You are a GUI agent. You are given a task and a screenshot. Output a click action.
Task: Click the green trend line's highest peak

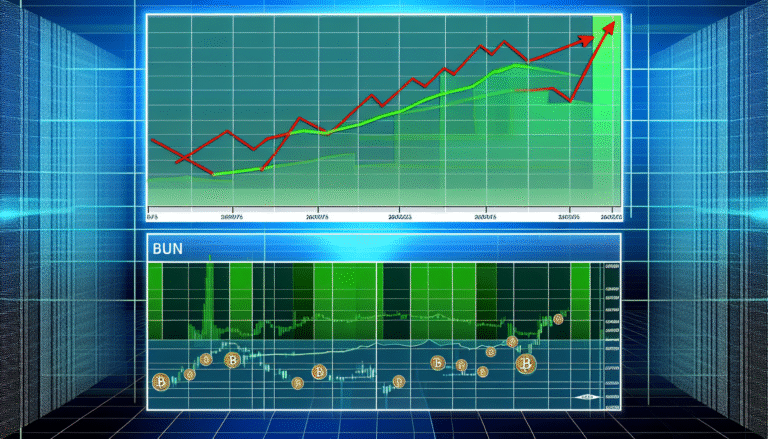(518, 65)
